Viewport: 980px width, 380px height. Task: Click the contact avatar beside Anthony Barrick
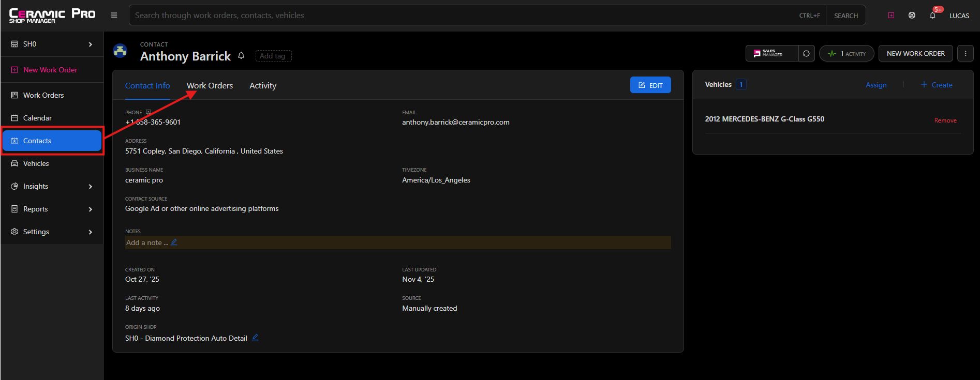pos(120,51)
